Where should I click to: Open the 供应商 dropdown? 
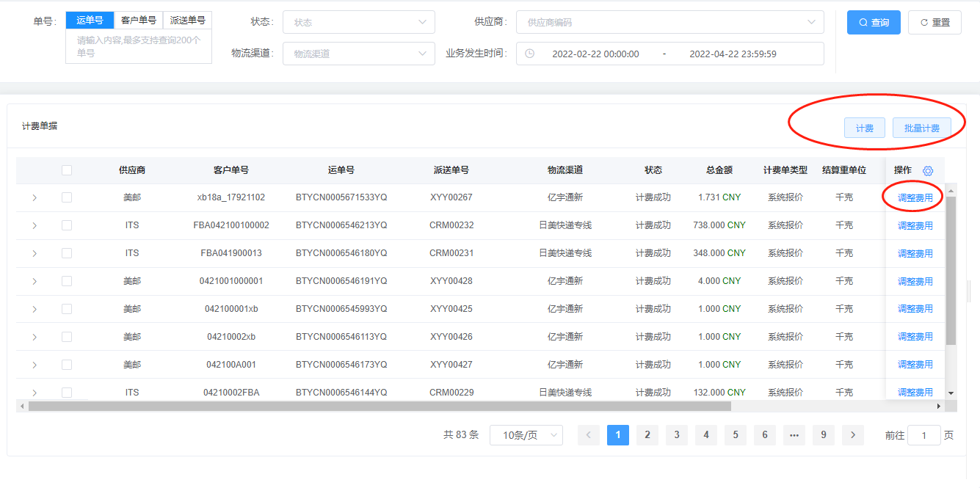coord(670,22)
